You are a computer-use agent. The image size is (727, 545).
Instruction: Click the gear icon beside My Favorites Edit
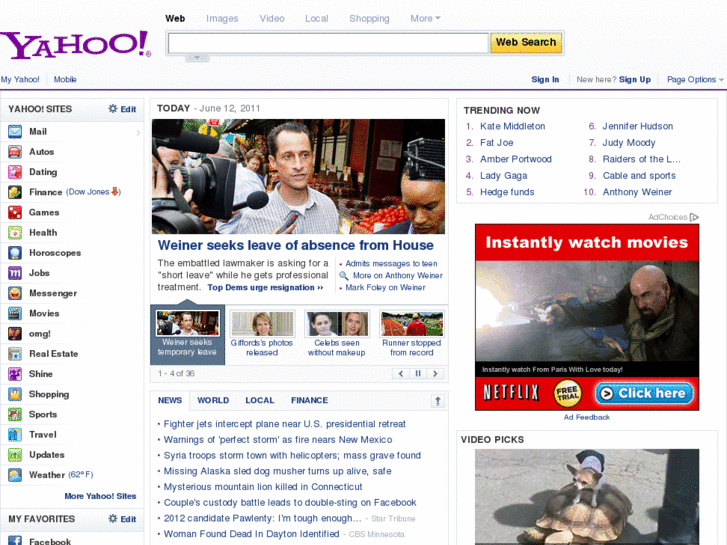click(113, 519)
